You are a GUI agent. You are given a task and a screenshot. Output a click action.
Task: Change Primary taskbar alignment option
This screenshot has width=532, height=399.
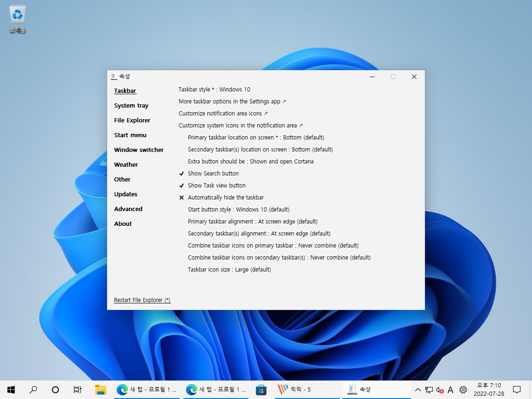click(x=253, y=222)
